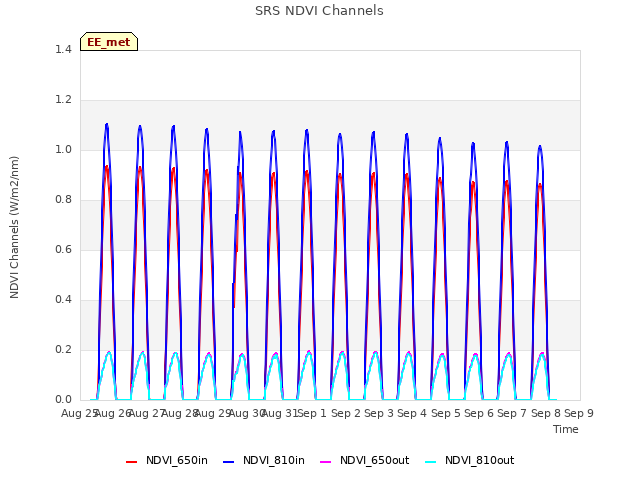Click the 1.2 y-axis tick label
This screenshot has height=480, width=640.
tap(63, 100)
